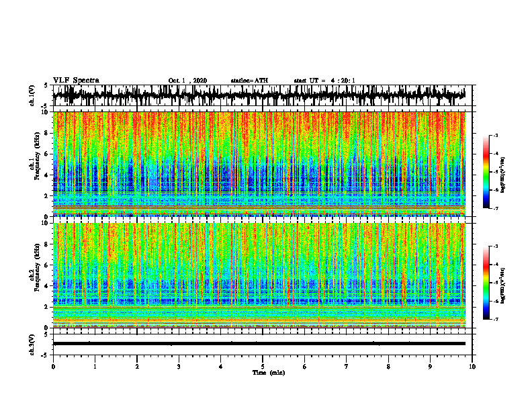Click the "8" tick on the time axis

pyautogui.click(x=388, y=367)
